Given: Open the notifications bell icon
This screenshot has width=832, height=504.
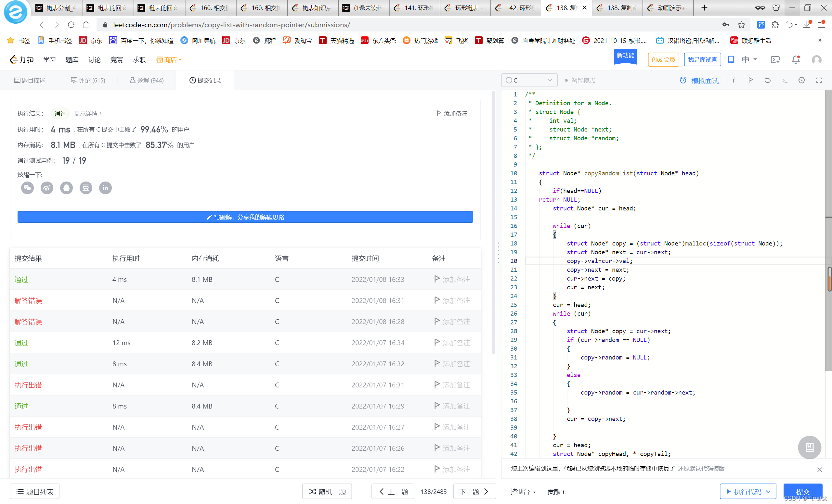Looking at the screenshot, I should pyautogui.click(x=796, y=60).
